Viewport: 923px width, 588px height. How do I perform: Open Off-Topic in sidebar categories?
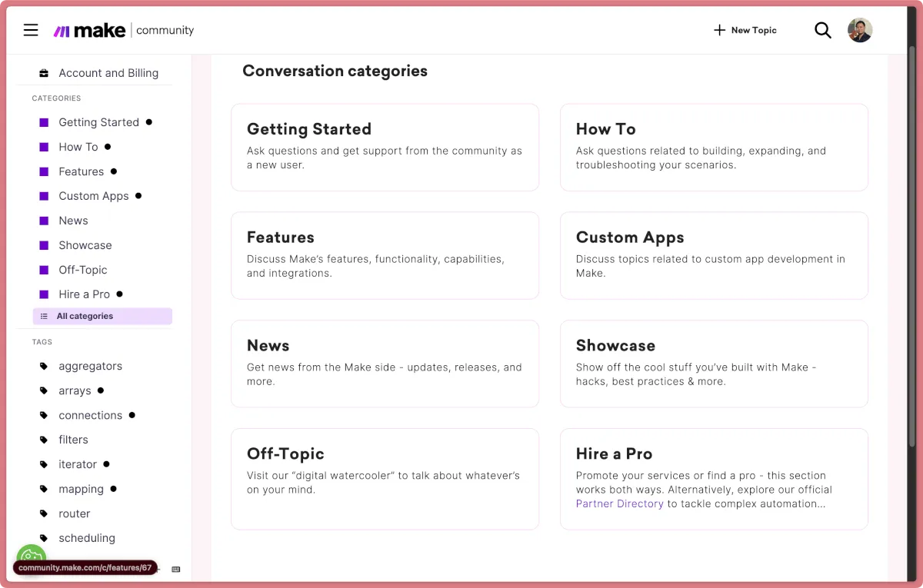point(83,270)
